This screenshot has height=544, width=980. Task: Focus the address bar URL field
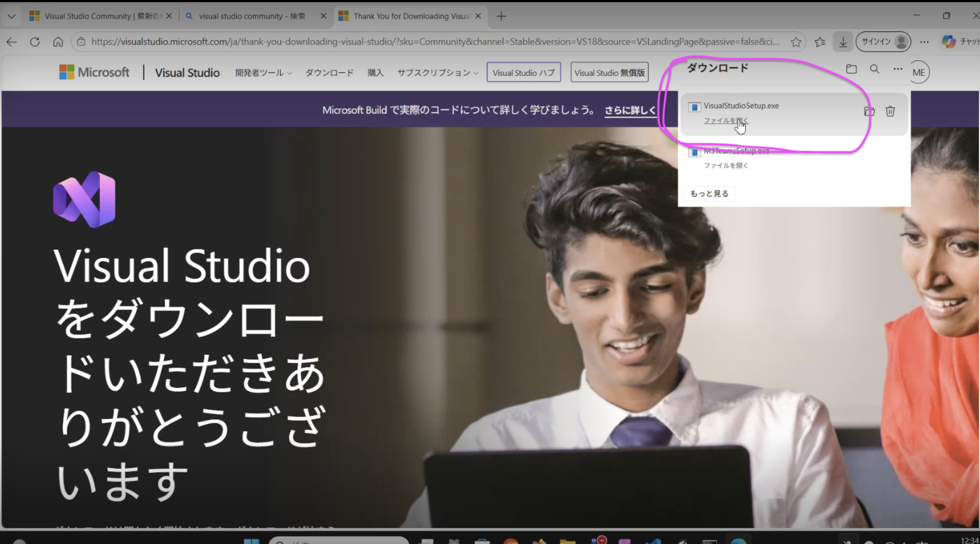pyautogui.click(x=435, y=41)
